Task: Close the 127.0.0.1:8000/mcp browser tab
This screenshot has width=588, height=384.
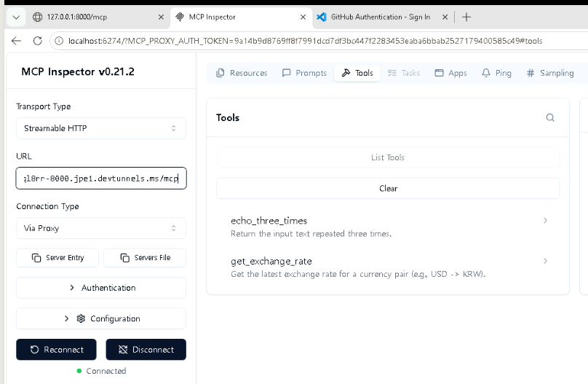Action: [x=161, y=17]
